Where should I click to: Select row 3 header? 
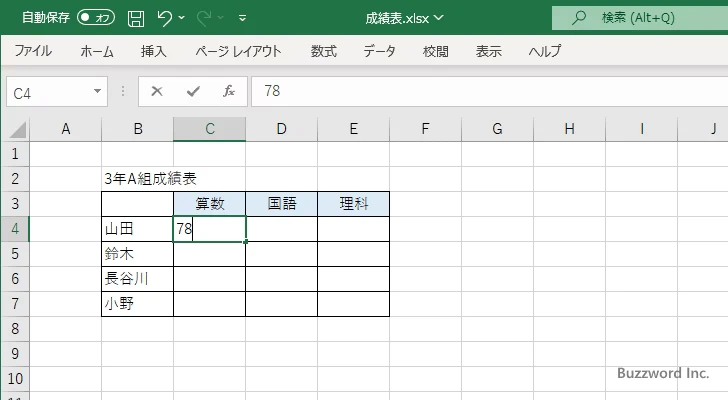click(x=15, y=204)
